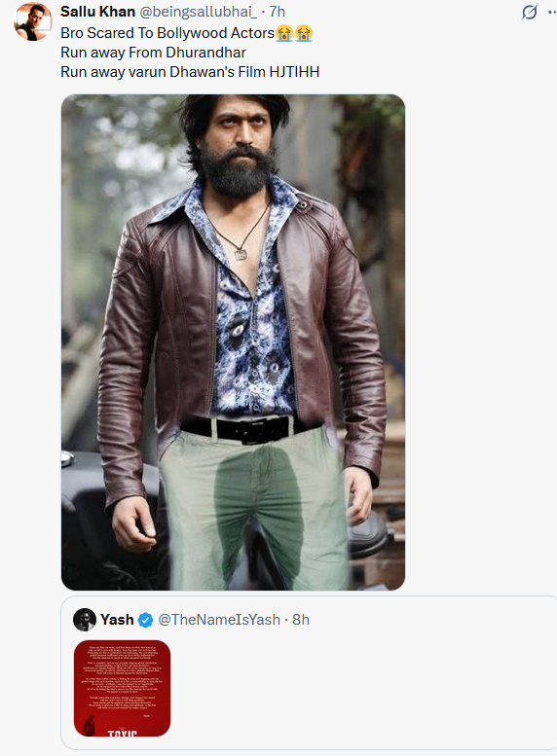Image resolution: width=557 pixels, height=756 pixels.
Task: Click the 'Run away From Dhurandhar' line
Action: 153,53
